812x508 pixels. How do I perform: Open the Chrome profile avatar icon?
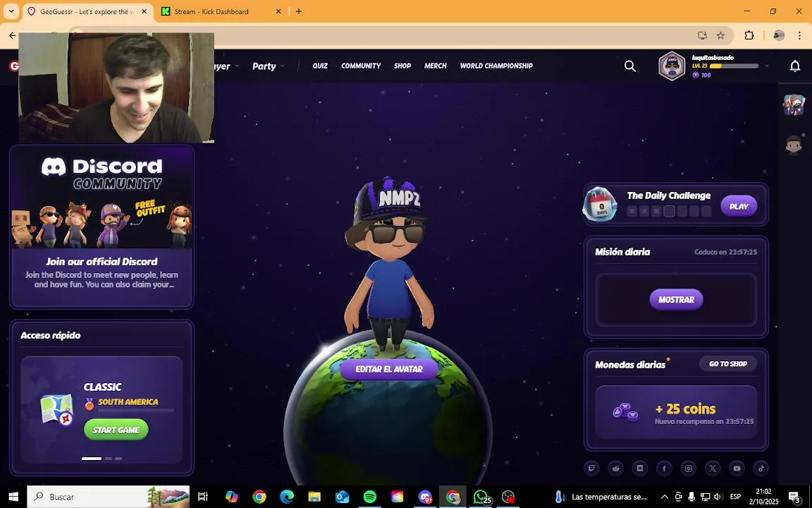779,35
